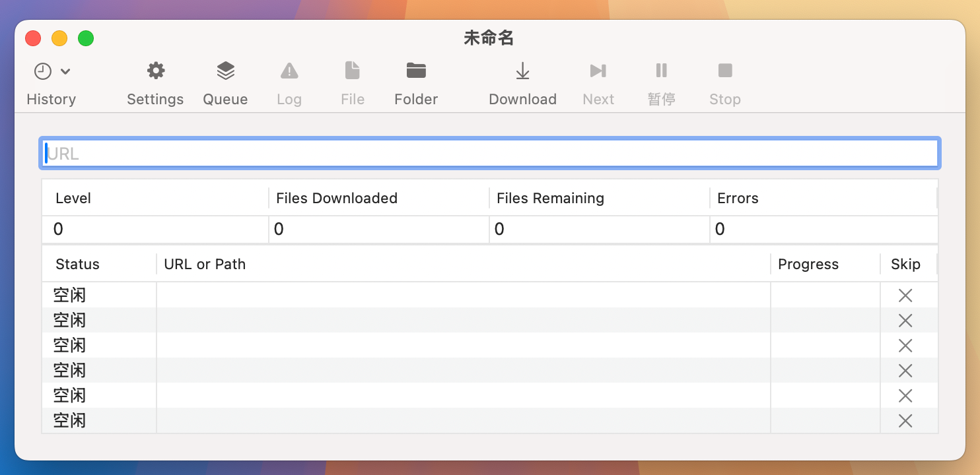
Task: Click the File document icon
Action: [352, 70]
